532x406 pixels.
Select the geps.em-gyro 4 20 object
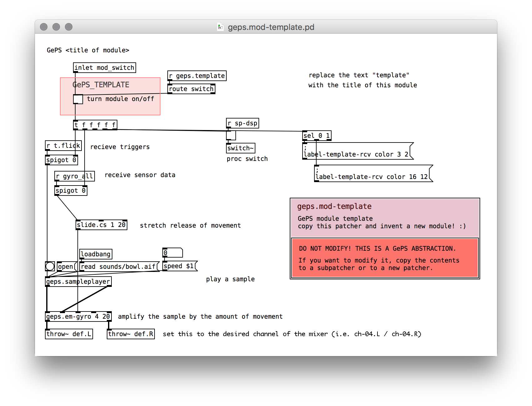coord(78,317)
